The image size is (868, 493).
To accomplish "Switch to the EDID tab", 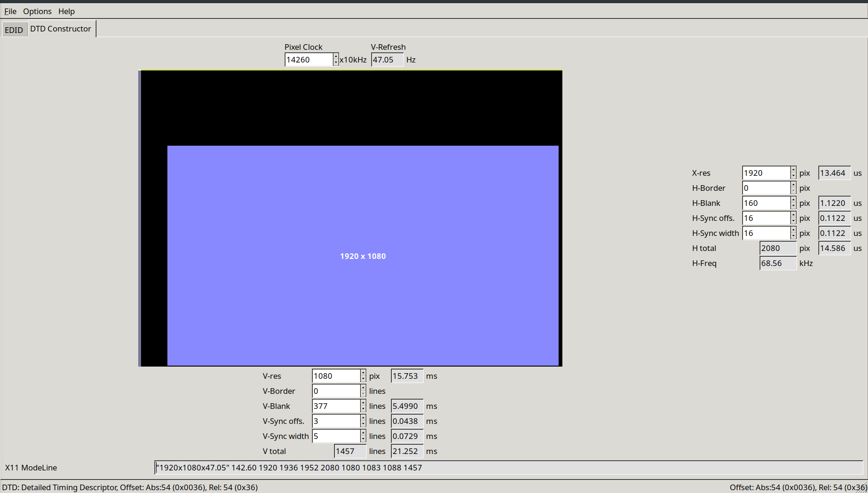I will (14, 30).
